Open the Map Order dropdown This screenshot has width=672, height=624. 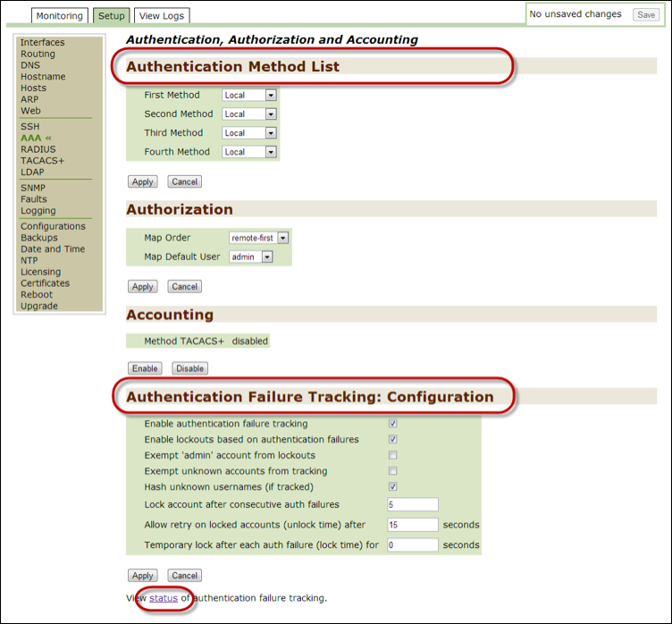[259, 238]
